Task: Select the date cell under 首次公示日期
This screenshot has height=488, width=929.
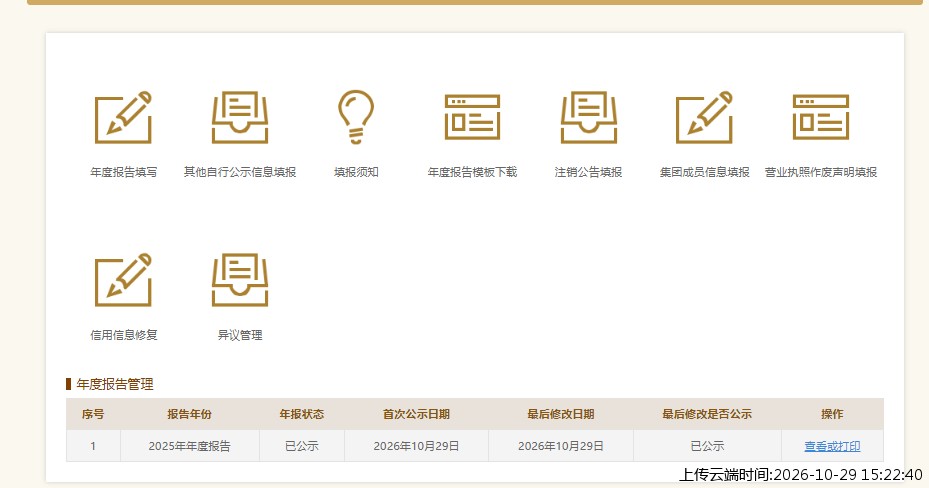Action: click(416, 446)
